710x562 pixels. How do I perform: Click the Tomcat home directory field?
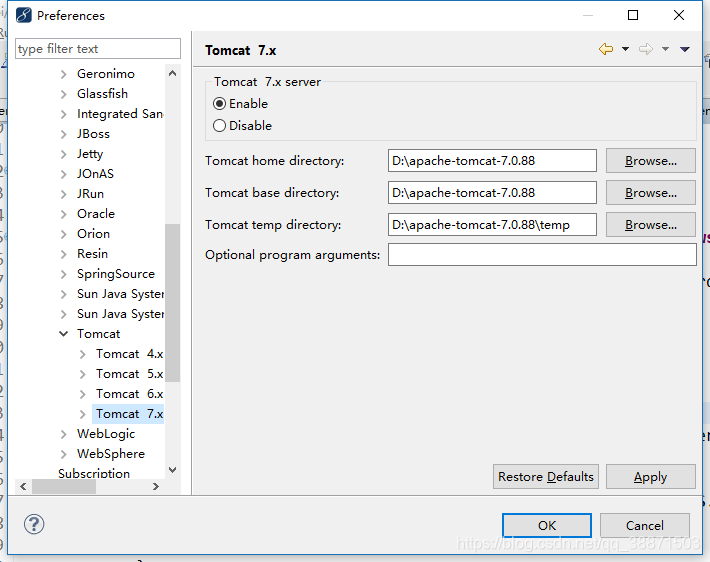(492, 161)
